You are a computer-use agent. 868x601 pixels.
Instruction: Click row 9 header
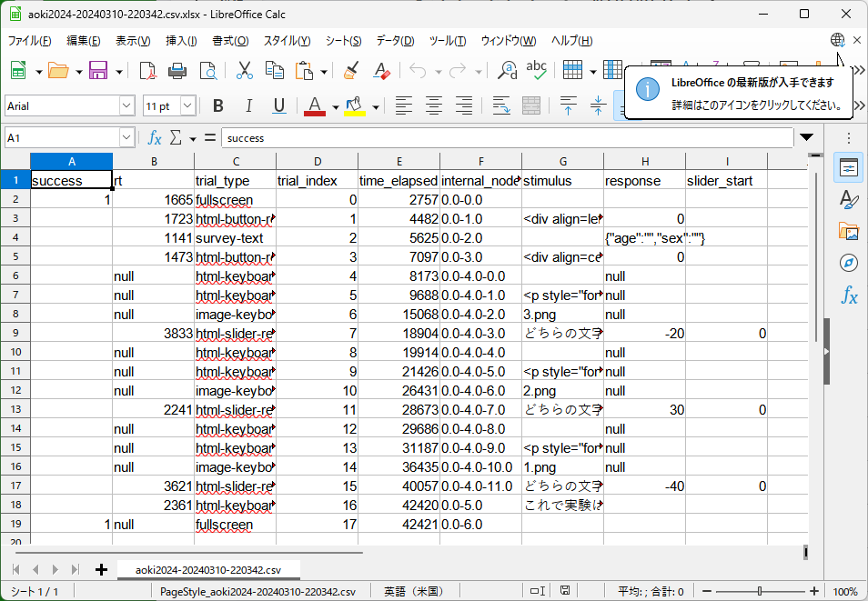point(15,333)
